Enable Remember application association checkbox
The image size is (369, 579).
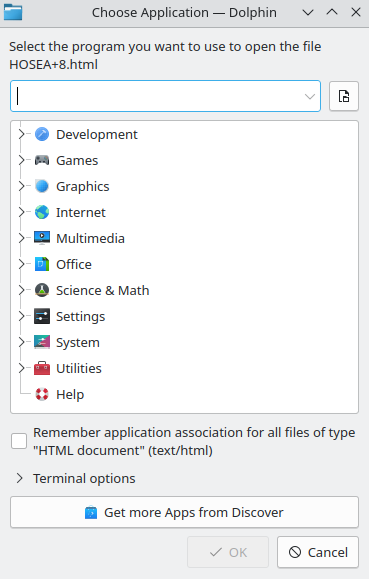[x=19, y=441]
